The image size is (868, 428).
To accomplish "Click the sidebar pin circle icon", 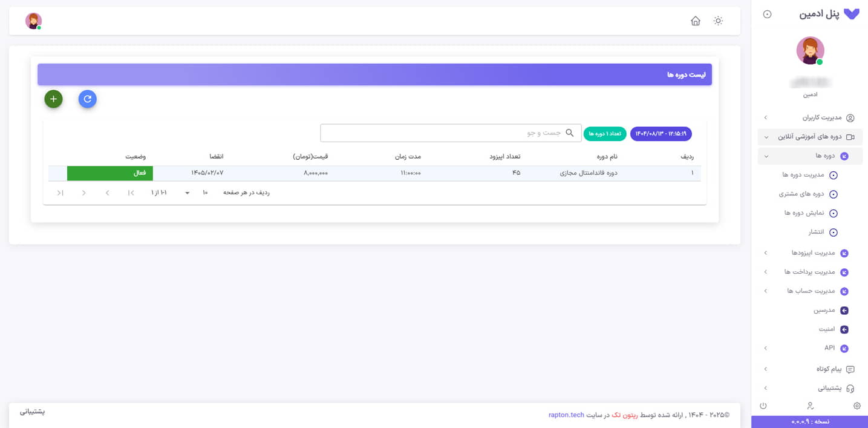I will click(x=767, y=15).
